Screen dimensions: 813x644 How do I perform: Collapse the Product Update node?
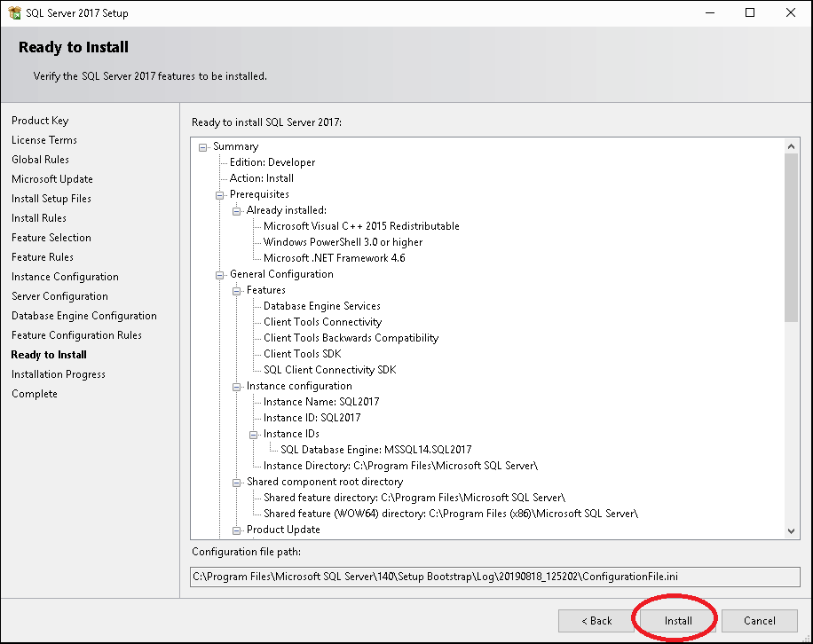point(236,530)
